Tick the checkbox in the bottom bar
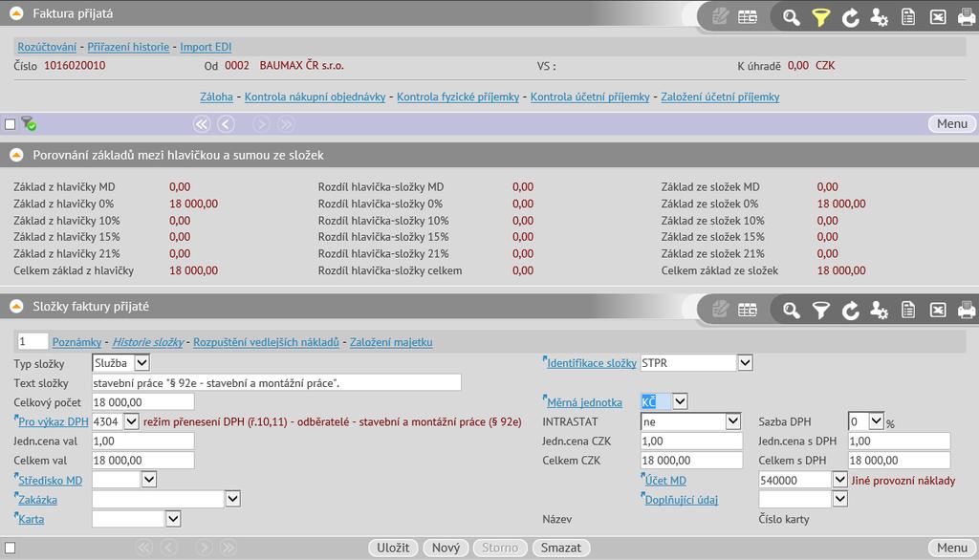 [10, 548]
